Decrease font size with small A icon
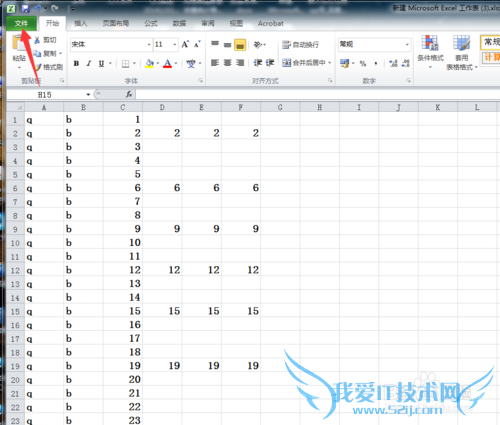Image resolution: width=500 pixels, height=425 pixels. [x=197, y=44]
